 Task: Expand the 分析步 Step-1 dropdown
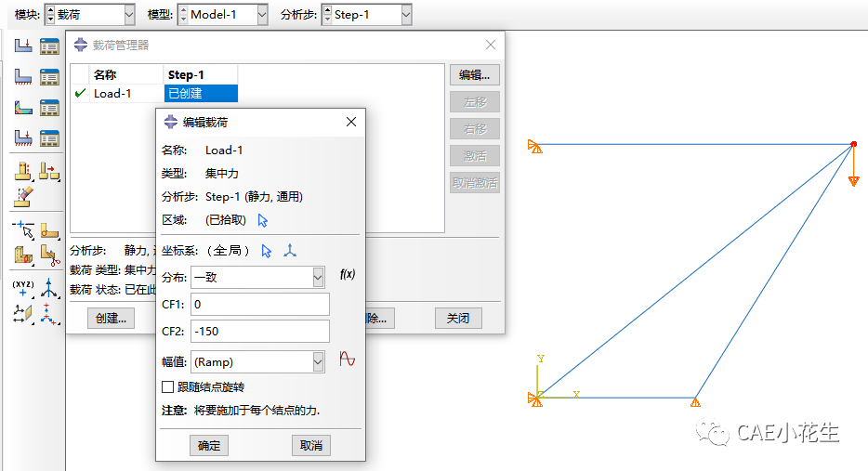tap(406, 15)
